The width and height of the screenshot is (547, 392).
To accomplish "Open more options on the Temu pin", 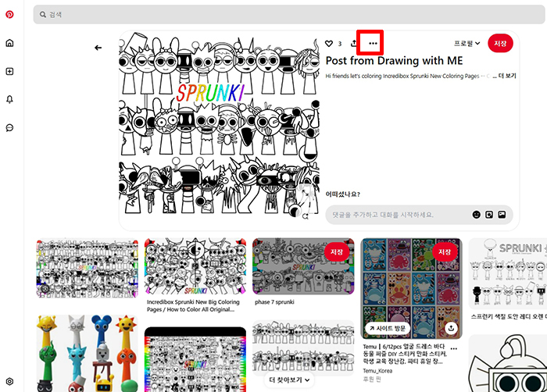I will [453, 348].
